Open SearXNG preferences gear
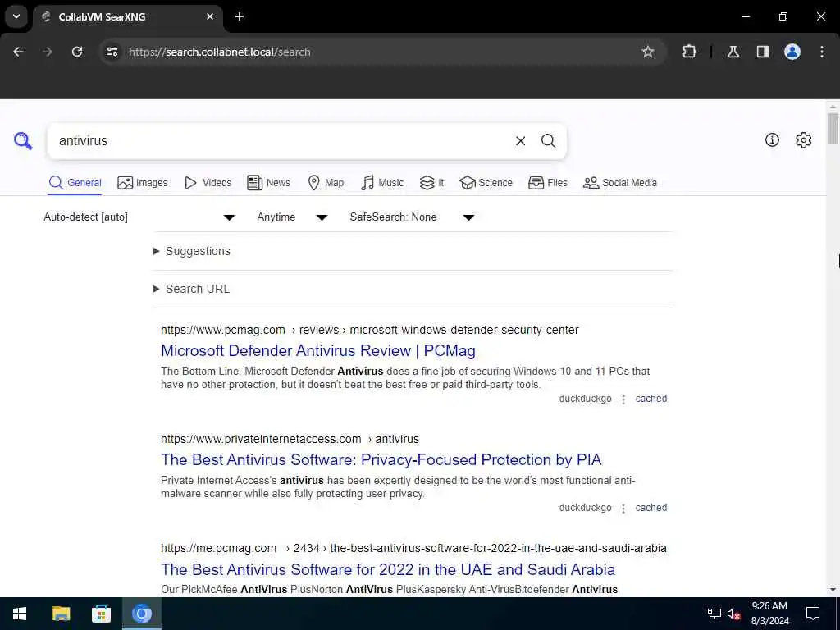The height and width of the screenshot is (630, 840). point(803,139)
